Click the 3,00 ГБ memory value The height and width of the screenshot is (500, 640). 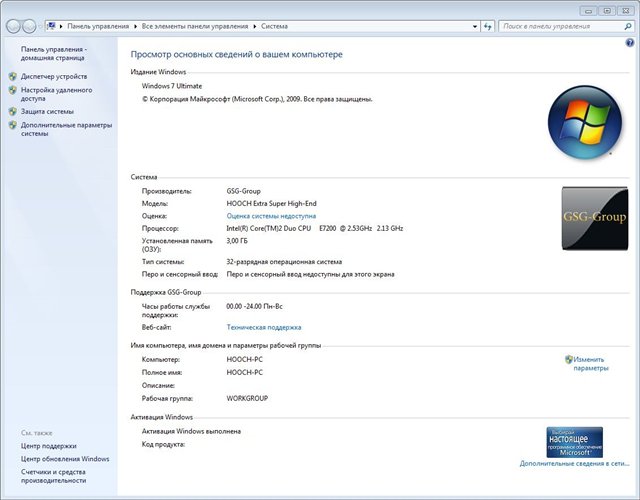coord(237,241)
